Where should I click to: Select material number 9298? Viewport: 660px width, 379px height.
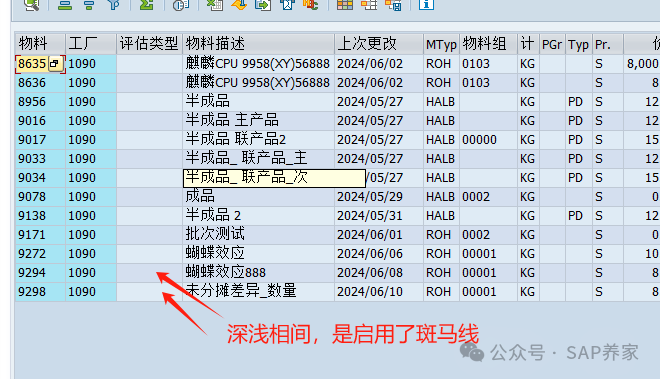[x=32, y=291]
